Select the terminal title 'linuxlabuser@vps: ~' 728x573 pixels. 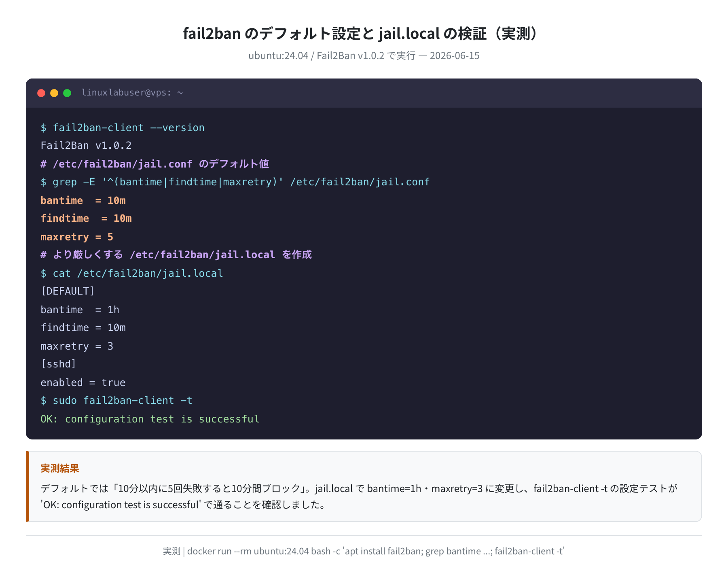tap(132, 93)
